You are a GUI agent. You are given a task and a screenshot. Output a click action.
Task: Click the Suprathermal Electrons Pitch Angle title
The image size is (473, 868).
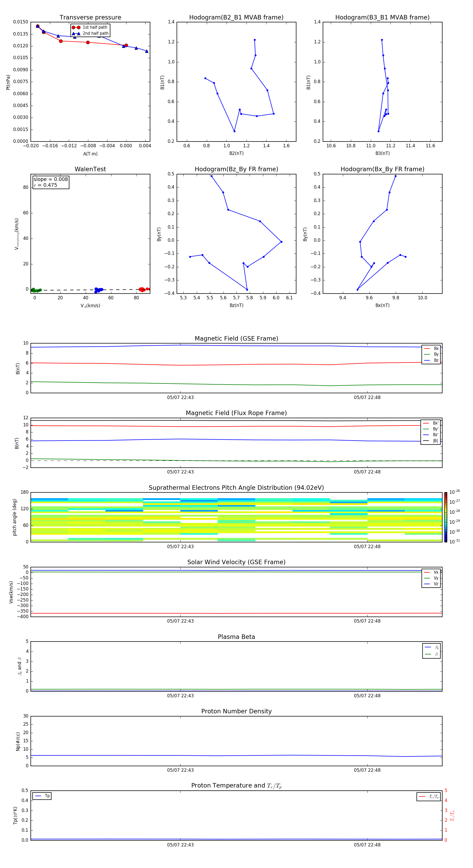tap(236, 488)
